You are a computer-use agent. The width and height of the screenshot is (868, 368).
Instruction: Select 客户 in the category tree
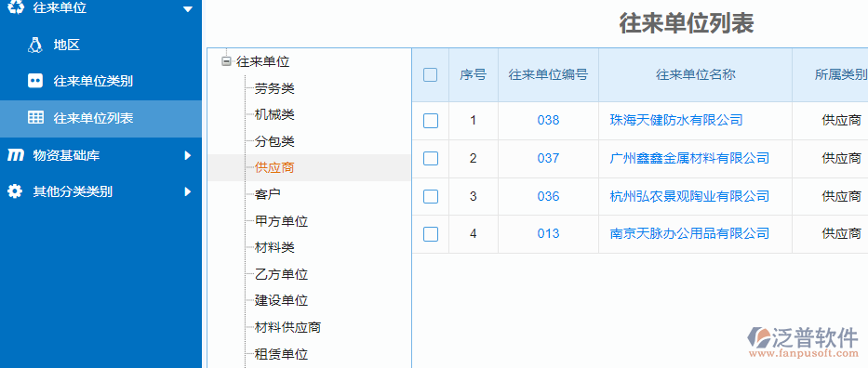268,194
